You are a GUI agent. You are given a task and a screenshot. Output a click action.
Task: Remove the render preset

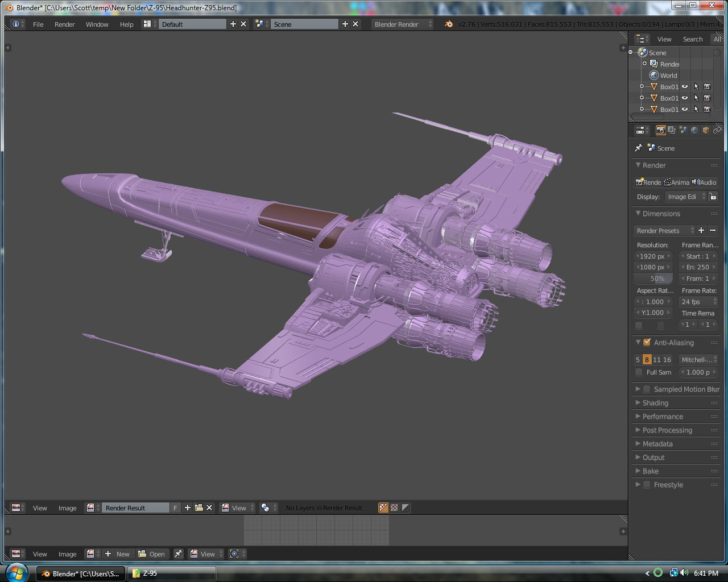713,230
